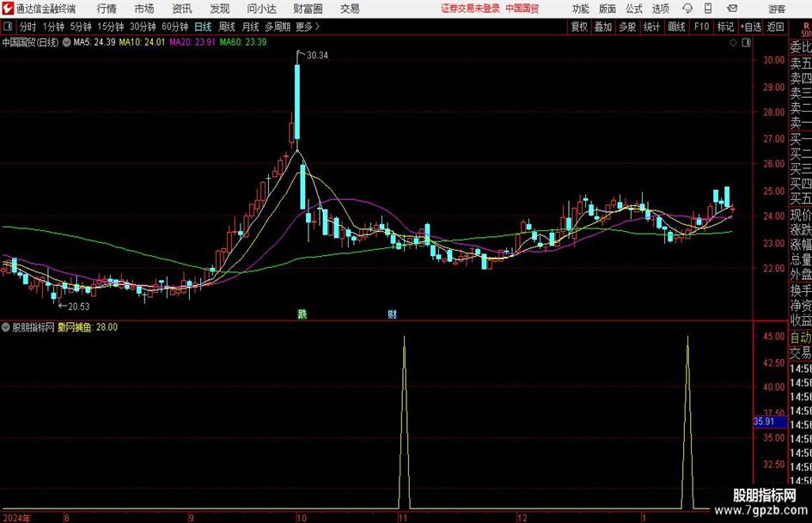Click the MA10: 24.01 label
Viewport: 812px width, 523px height.
[x=142, y=42]
